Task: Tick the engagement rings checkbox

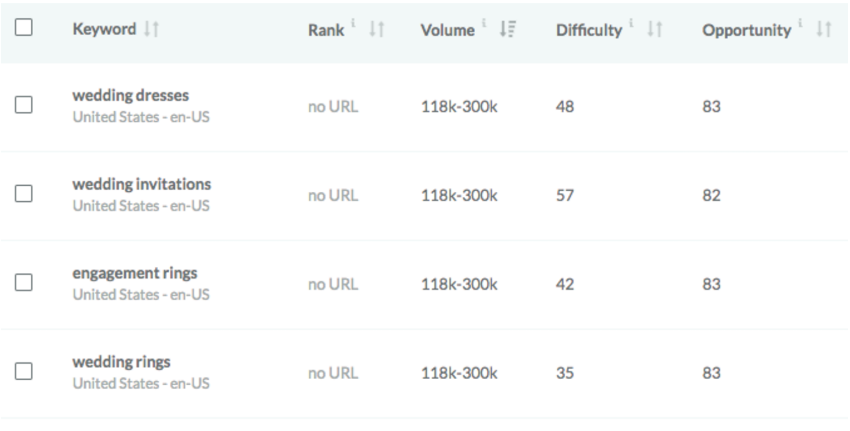Action: click(24, 283)
